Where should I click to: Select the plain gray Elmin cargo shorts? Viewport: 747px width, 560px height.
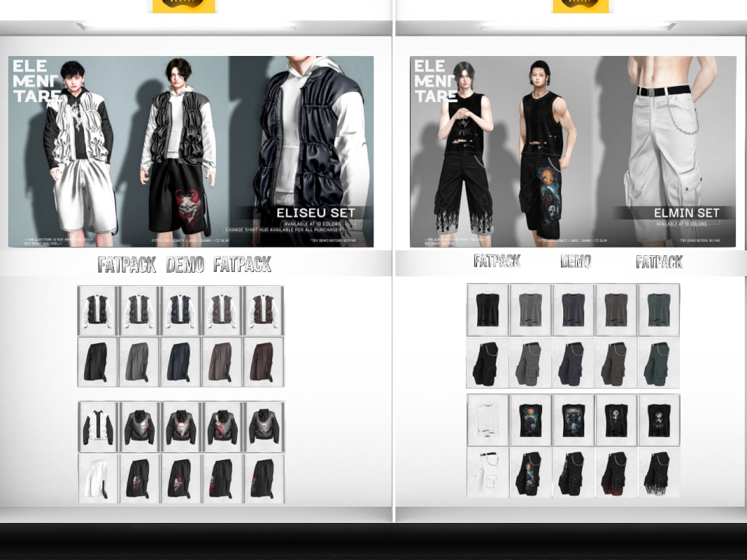[530, 362]
